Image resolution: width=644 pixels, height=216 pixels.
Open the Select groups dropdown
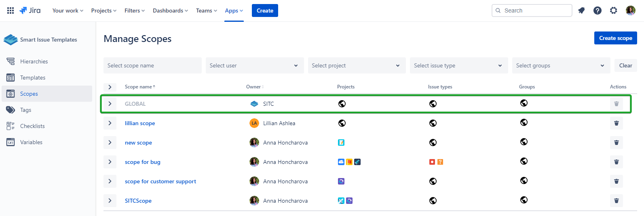click(x=560, y=65)
